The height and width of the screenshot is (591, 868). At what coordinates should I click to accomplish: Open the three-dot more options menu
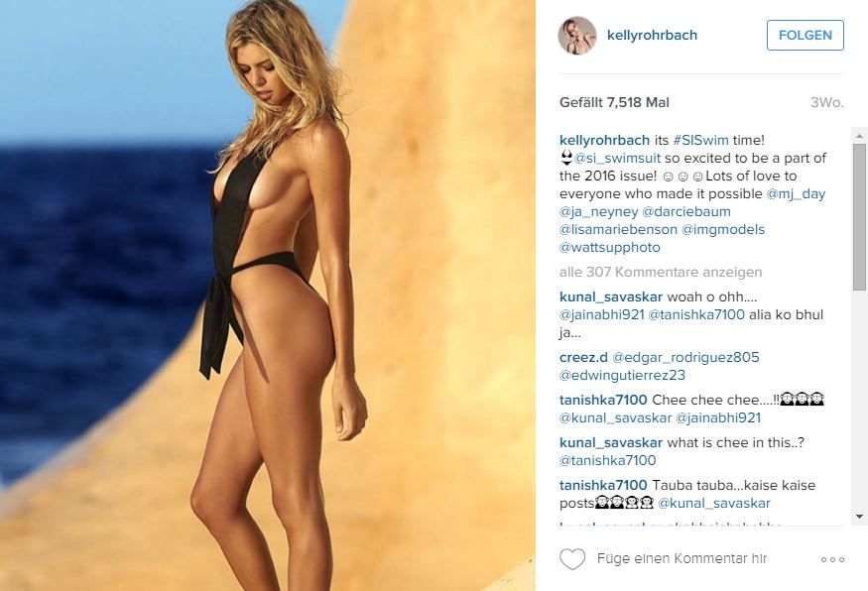832,559
